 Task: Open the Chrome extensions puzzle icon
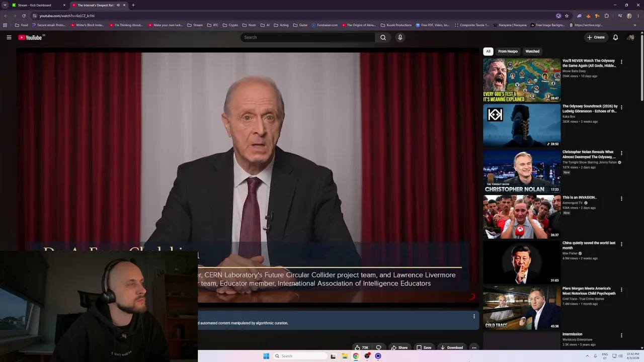[x=606, y=16]
